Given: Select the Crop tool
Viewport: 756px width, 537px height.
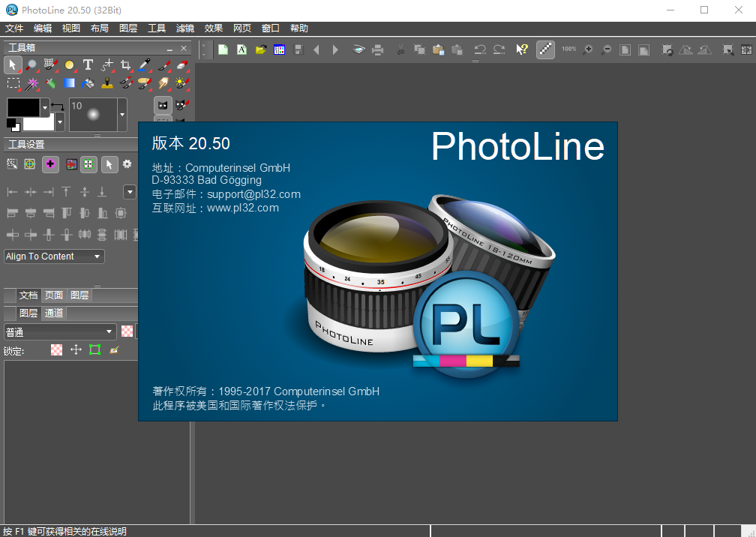Looking at the screenshot, I should point(125,65).
